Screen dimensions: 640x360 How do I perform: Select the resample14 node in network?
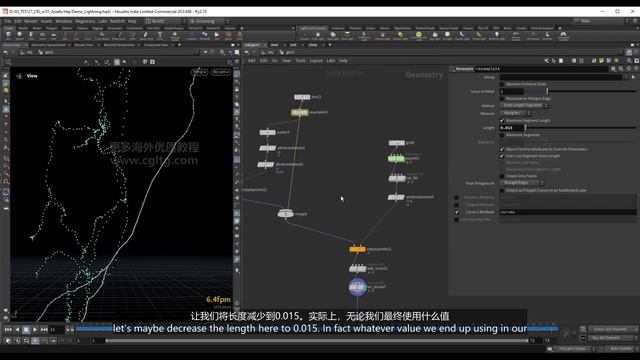pos(300,112)
